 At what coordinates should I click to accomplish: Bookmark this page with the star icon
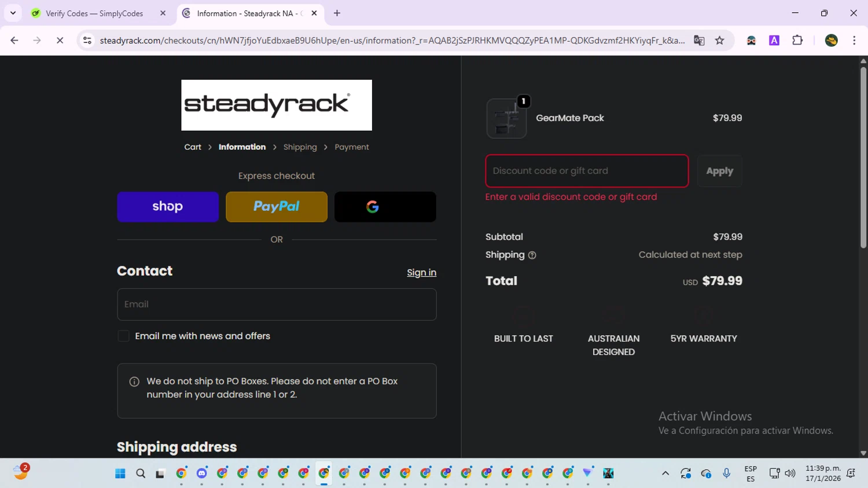pos(720,41)
